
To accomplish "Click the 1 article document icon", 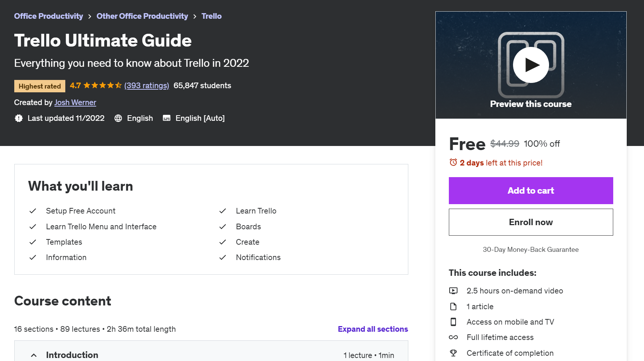I will pos(454,306).
